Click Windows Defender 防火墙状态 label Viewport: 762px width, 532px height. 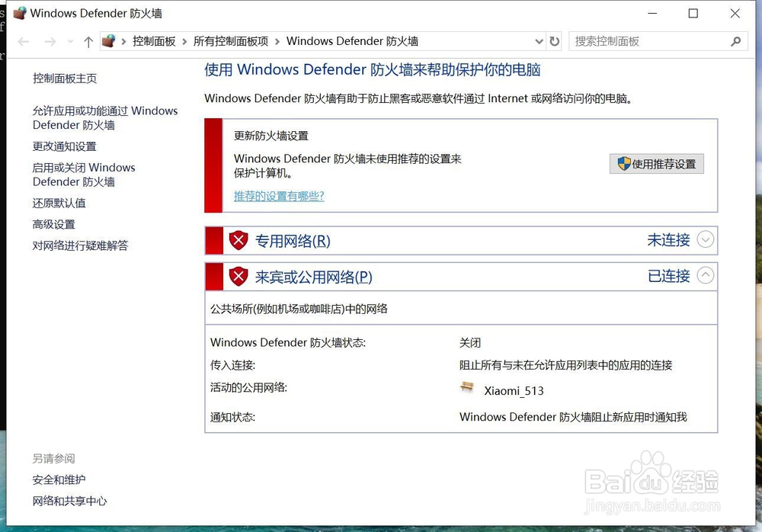[288, 343]
